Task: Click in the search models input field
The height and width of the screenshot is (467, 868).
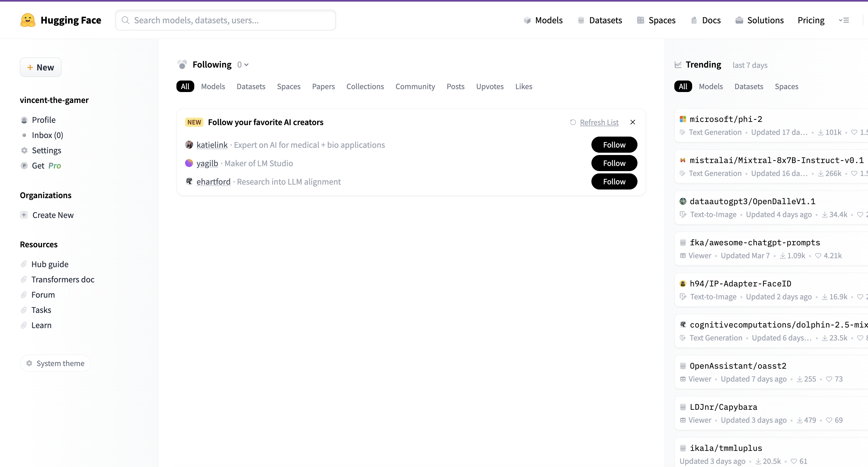Action: point(225,20)
